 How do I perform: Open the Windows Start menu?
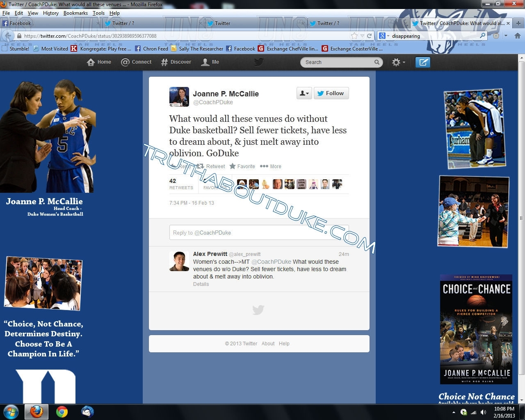tap(11, 411)
